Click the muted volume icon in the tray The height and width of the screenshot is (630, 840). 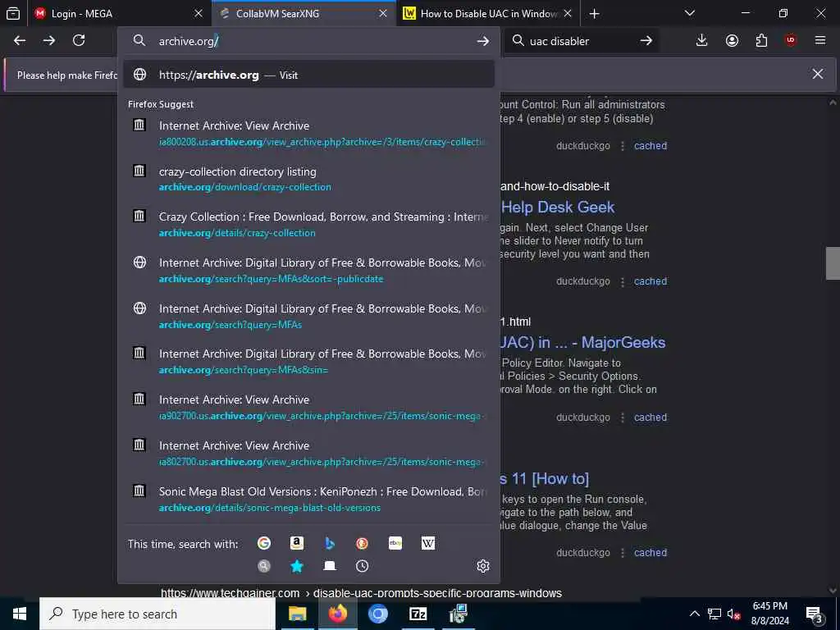coord(734,614)
